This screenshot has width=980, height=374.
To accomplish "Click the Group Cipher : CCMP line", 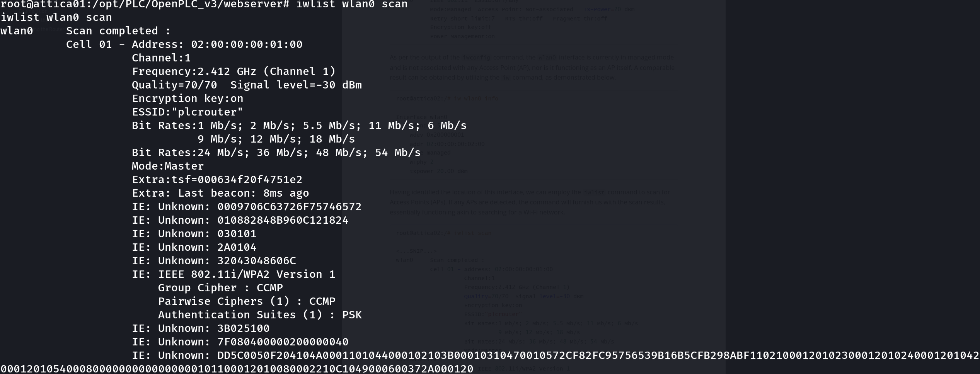I will point(220,288).
